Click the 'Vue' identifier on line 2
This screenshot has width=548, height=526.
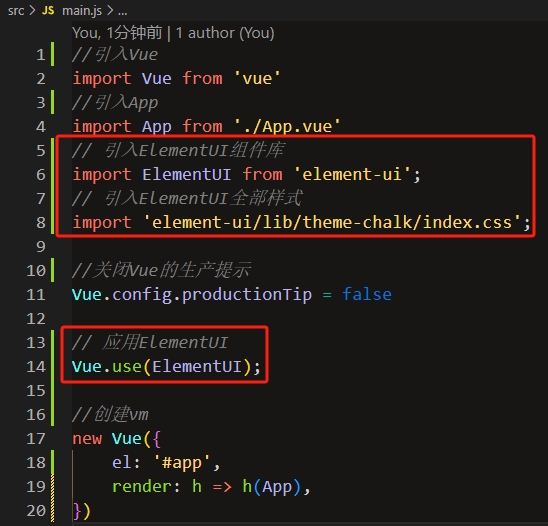(157, 78)
